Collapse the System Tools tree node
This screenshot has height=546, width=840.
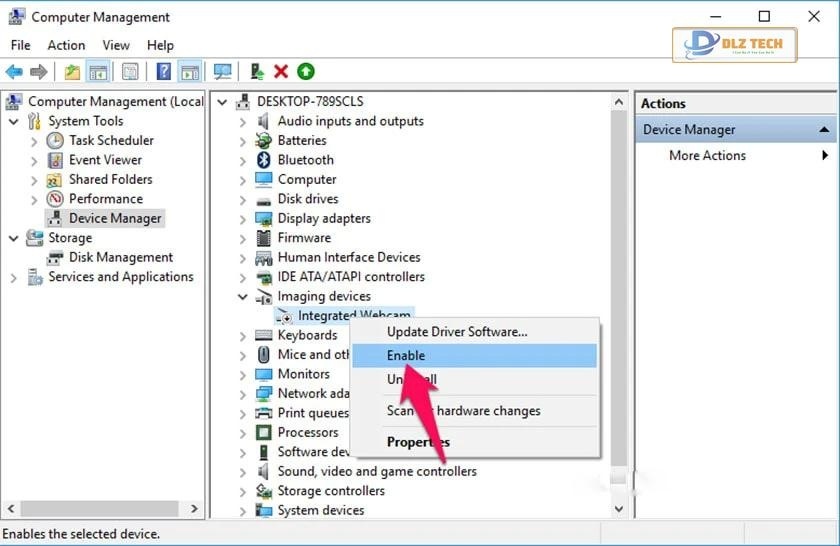click(14, 121)
